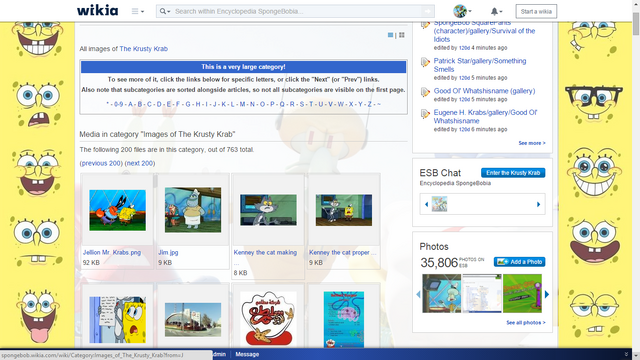Click right arrow in ESB Chat user list

[x=538, y=204]
